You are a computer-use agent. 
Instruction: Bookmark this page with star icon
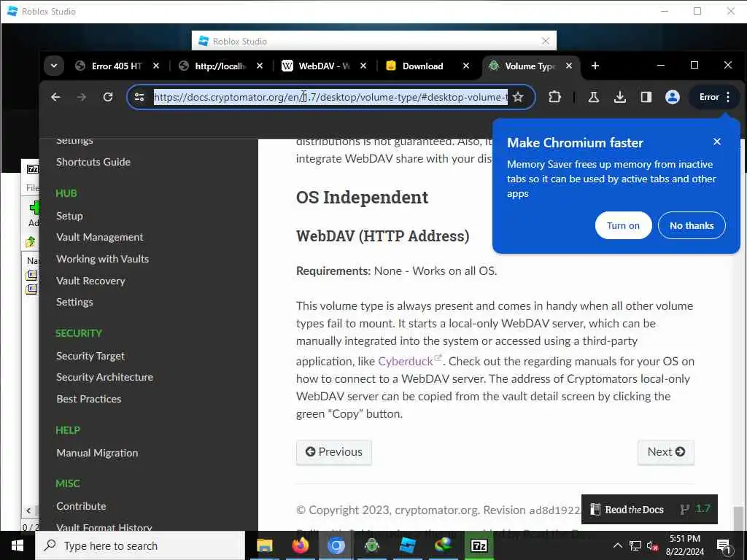click(x=518, y=97)
